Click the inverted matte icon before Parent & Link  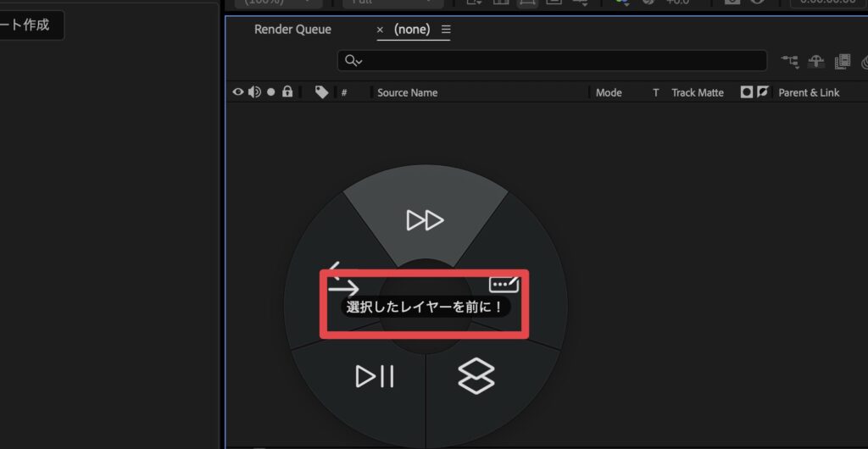[762, 92]
